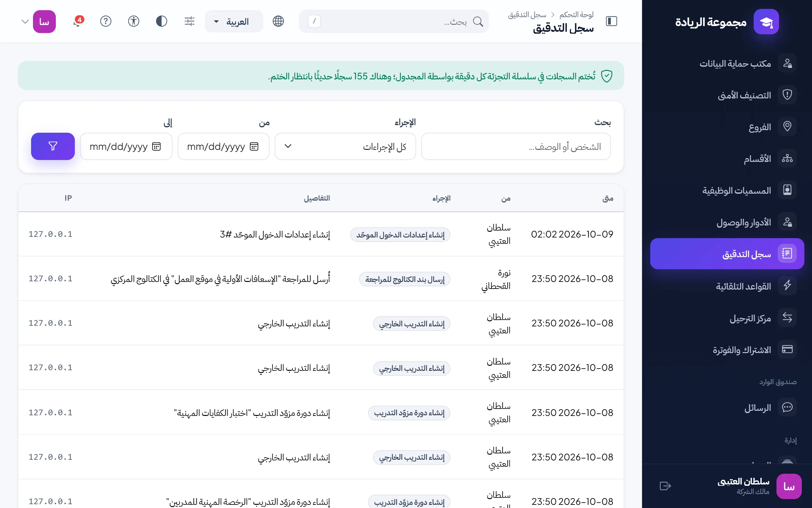Screen dimensions: 812x508
Task: Open the إلى date picker field
Action: pyautogui.click(x=126, y=146)
